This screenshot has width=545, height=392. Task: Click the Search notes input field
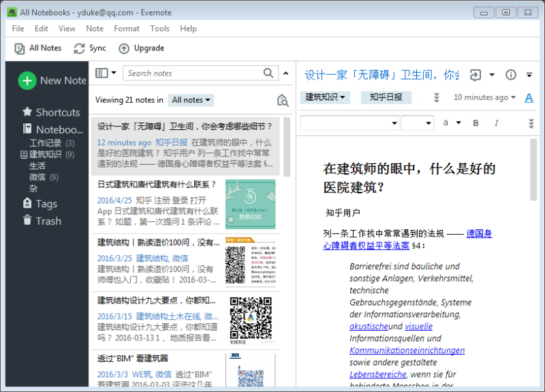(193, 73)
